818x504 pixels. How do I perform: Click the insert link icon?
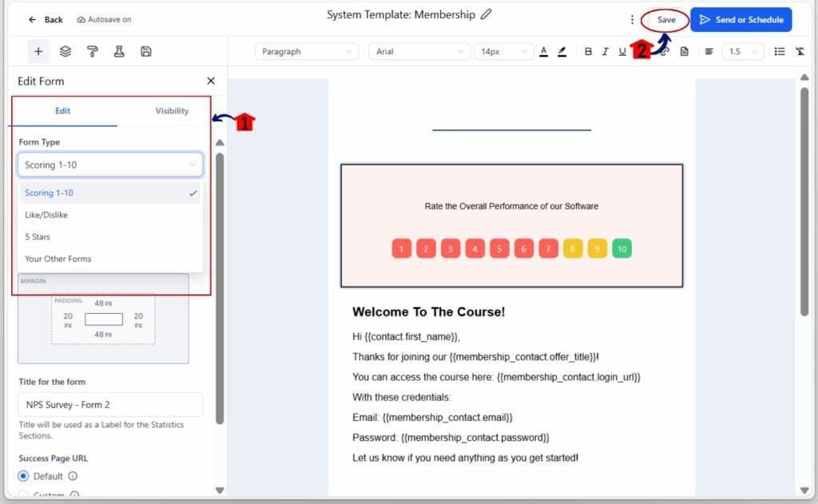[665, 51]
